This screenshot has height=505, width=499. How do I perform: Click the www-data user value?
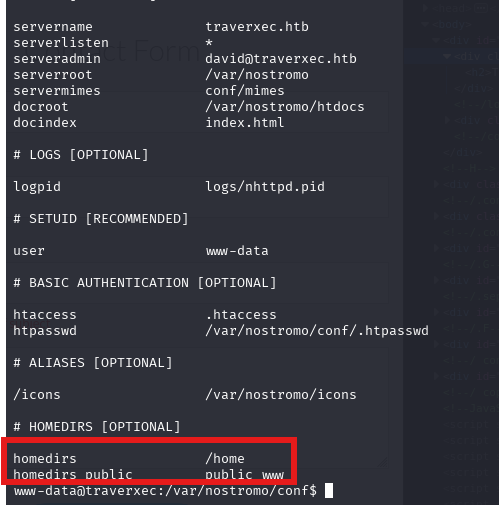237,251
